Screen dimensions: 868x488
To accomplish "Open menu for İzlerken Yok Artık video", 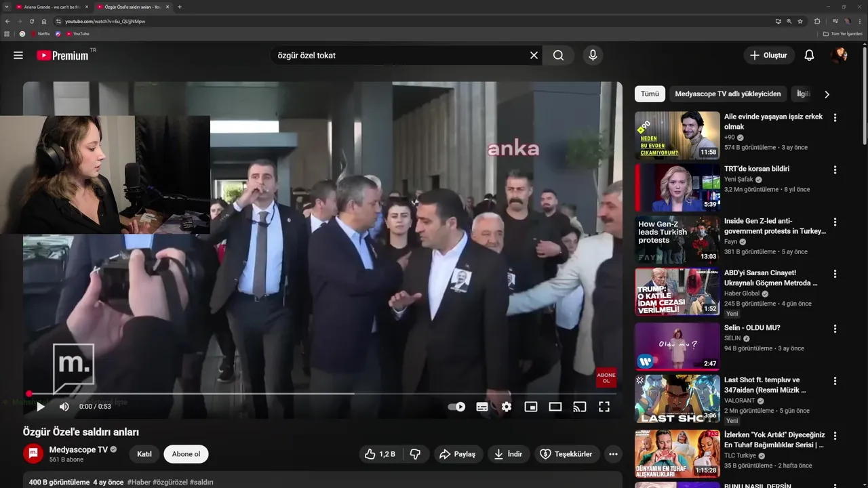I will pos(835,436).
